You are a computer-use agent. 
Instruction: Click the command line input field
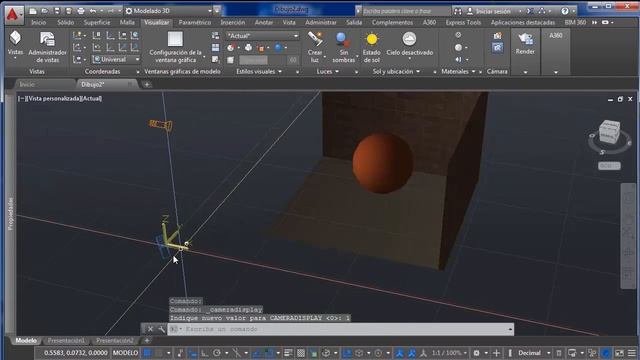(341, 329)
